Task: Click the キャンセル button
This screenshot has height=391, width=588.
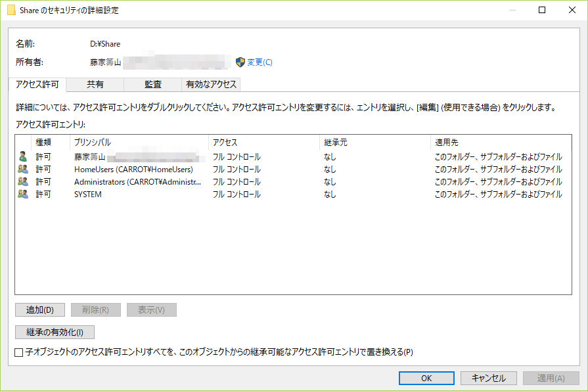Action: click(x=488, y=378)
